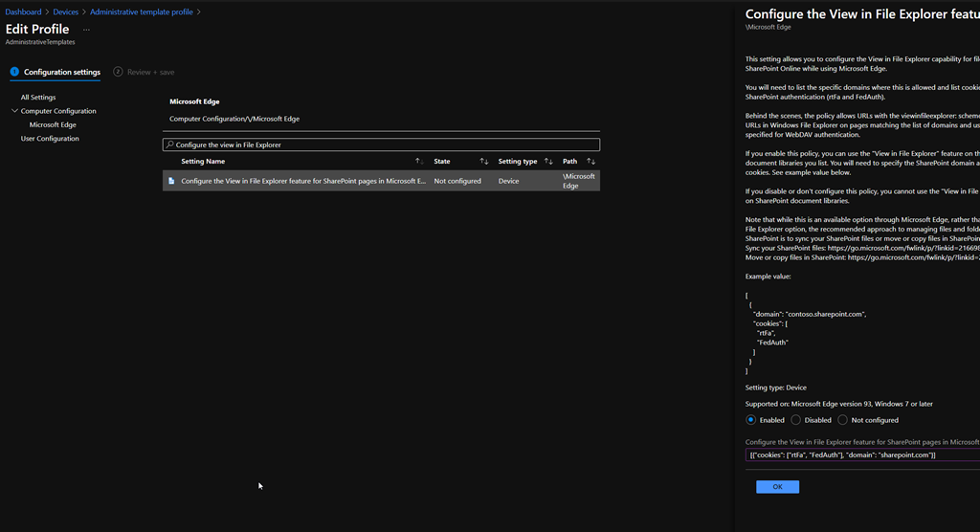Open the ellipsis menu next to Edit Profile

click(x=86, y=30)
